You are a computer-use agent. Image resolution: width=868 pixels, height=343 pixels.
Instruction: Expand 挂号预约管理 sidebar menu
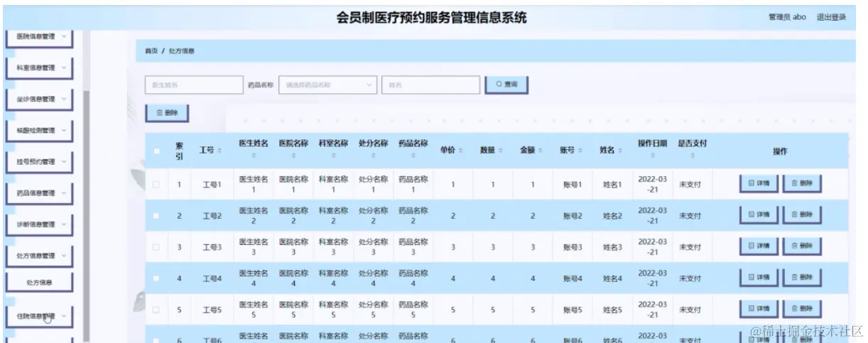[x=40, y=162]
